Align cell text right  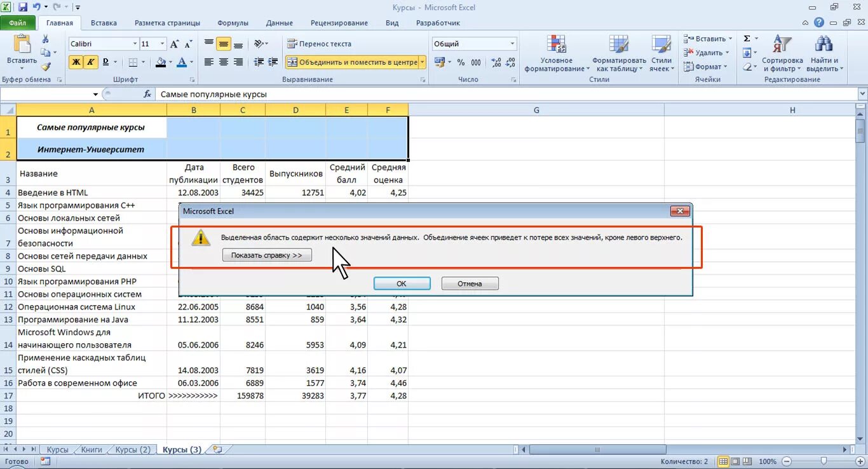pos(238,62)
